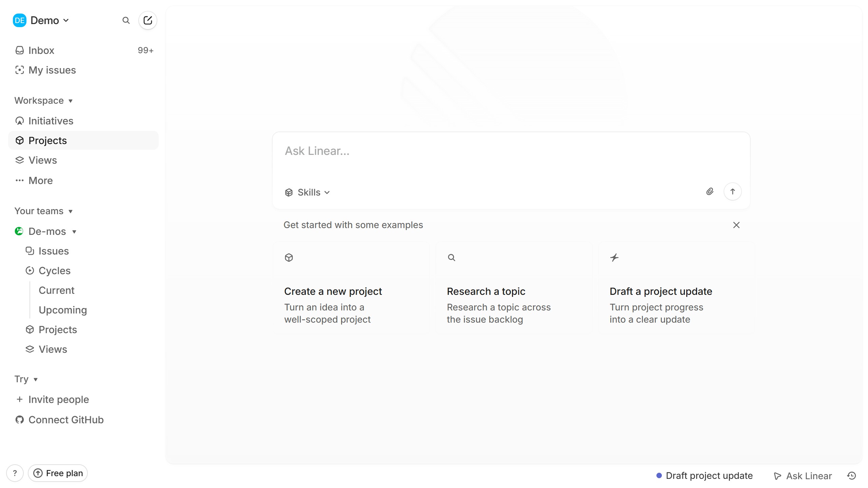
Task: Collapse the Your teams section
Action: (x=43, y=211)
